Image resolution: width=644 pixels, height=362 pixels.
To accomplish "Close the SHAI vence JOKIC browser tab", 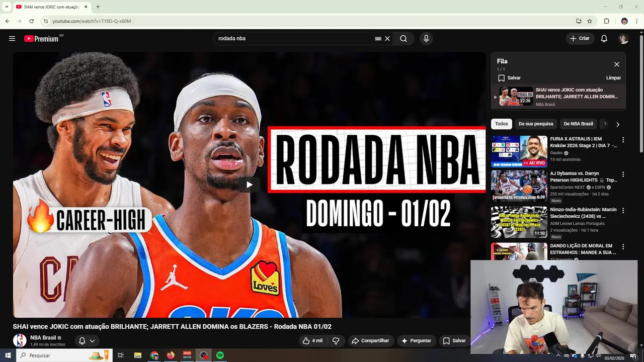I will click(86, 7).
